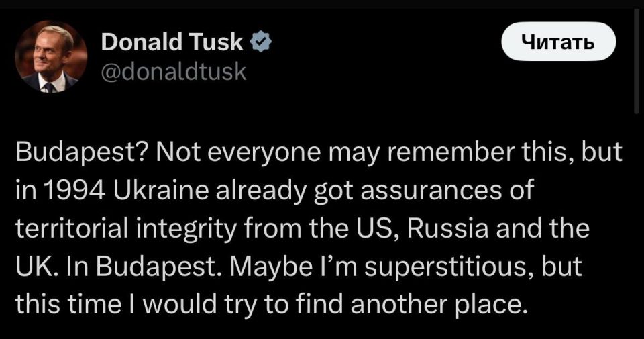Click the year "1994" in the tweet
The height and width of the screenshot is (339, 644).
pos(71,191)
